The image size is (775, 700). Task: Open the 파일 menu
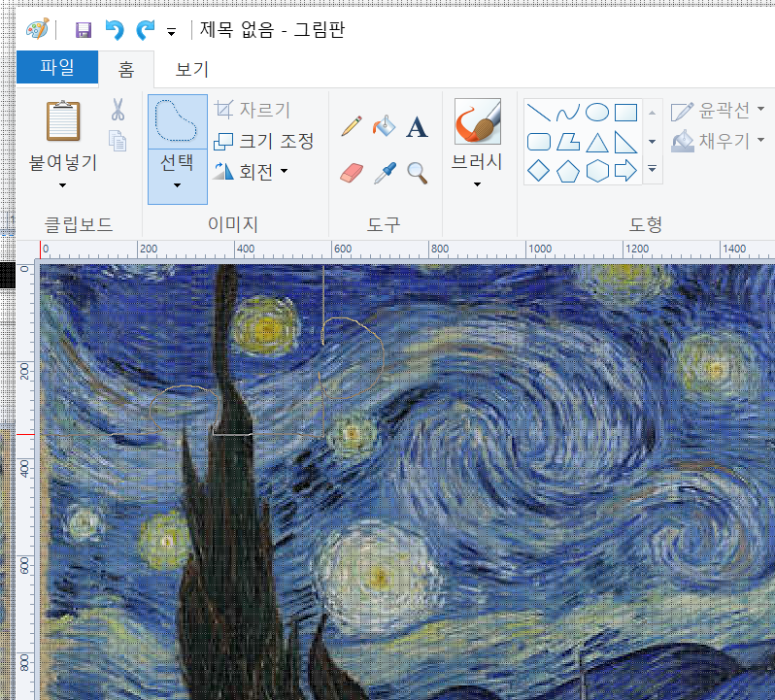click(x=57, y=67)
